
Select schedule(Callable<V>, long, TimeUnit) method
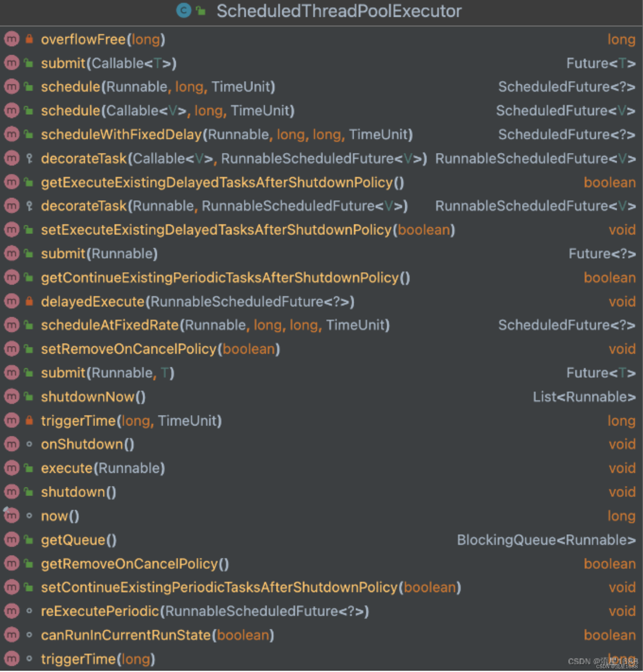[x=167, y=111]
